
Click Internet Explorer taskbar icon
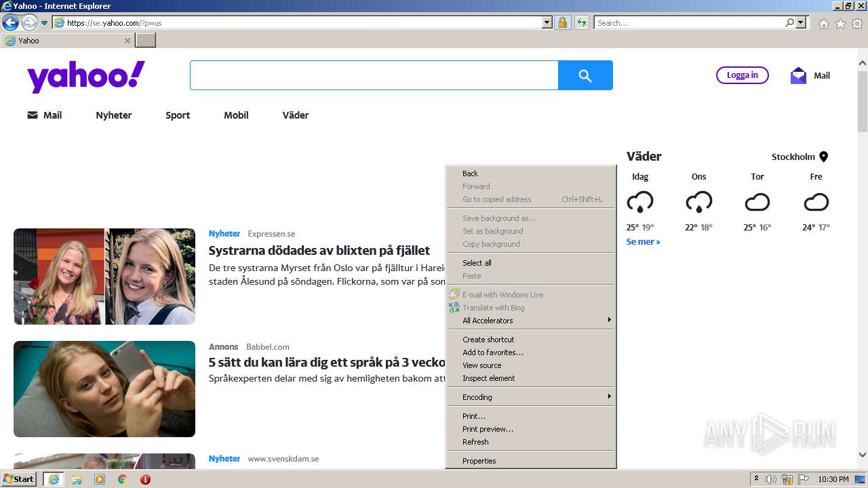[x=53, y=479]
